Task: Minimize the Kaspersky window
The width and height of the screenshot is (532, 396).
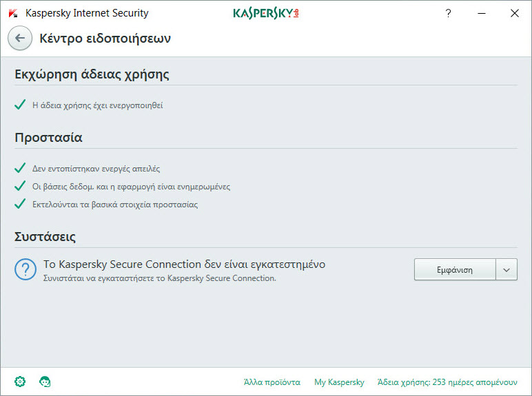Action: click(482, 13)
